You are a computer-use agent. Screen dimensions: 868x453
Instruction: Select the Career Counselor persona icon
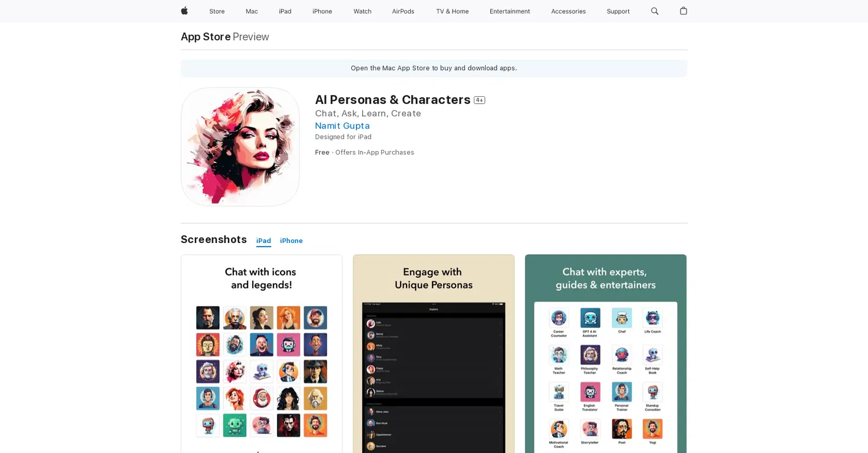pos(559,318)
